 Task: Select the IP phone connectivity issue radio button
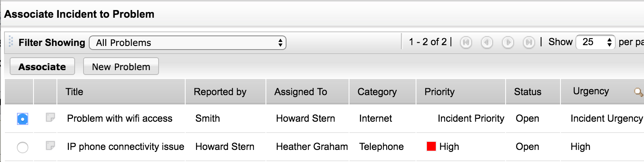[23, 147]
